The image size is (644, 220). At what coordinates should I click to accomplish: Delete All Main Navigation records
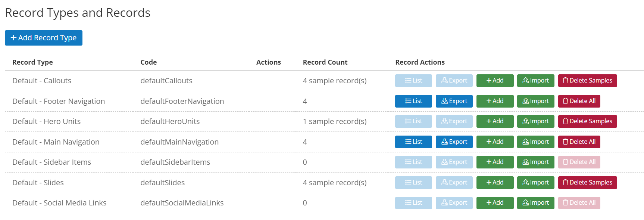tap(579, 142)
